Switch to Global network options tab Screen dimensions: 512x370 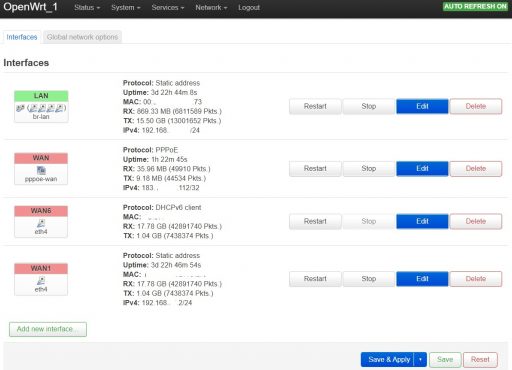[82, 37]
